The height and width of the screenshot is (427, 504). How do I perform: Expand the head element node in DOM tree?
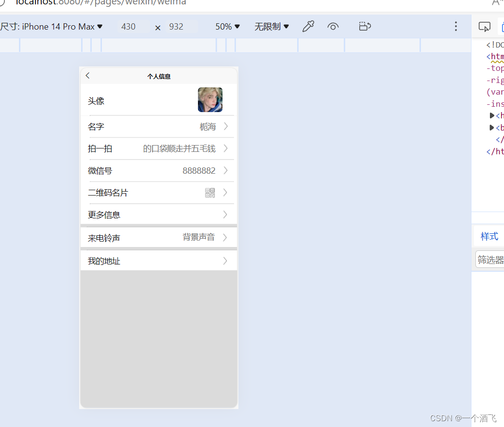[x=492, y=115]
